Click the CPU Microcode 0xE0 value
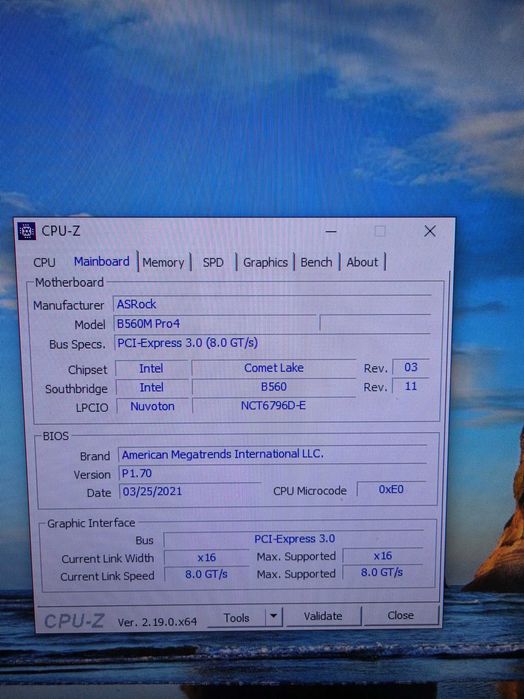The width and height of the screenshot is (524, 699). click(x=391, y=489)
